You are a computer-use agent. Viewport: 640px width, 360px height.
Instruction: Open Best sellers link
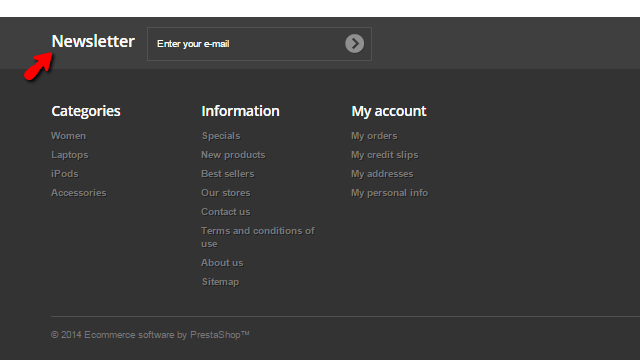(x=228, y=174)
